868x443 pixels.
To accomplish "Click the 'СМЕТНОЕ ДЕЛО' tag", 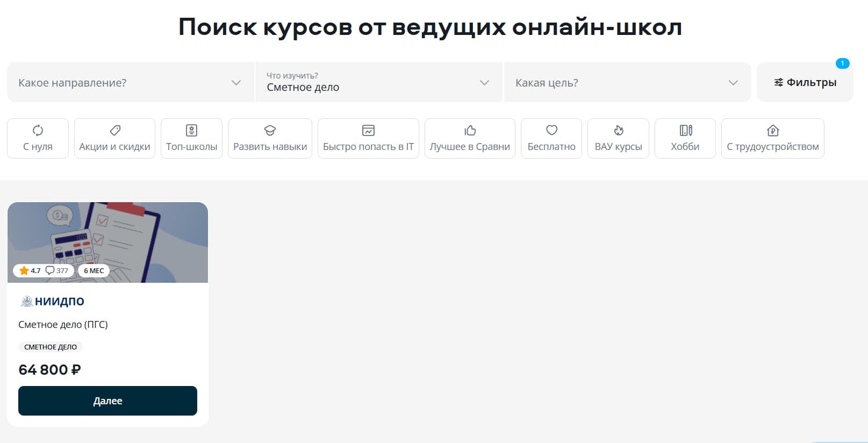I will click(51, 347).
